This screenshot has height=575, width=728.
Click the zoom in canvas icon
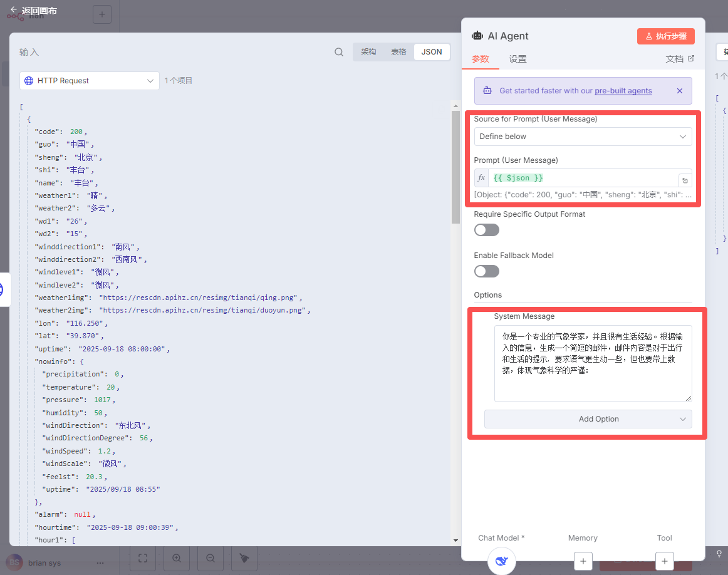point(177,558)
